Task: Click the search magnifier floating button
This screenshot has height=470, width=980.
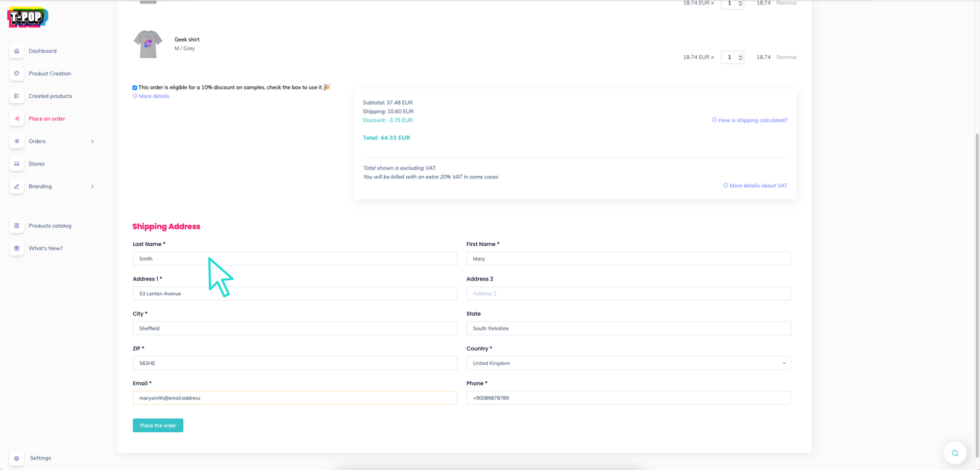Action: click(x=955, y=453)
